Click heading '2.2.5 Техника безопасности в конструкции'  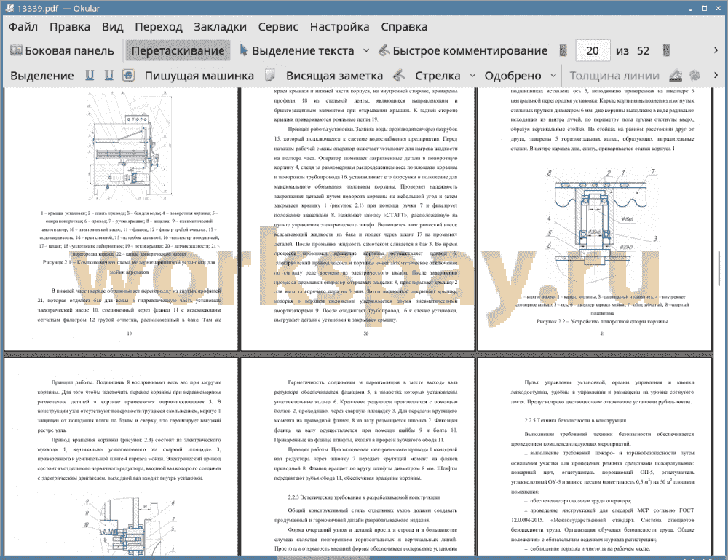click(575, 421)
